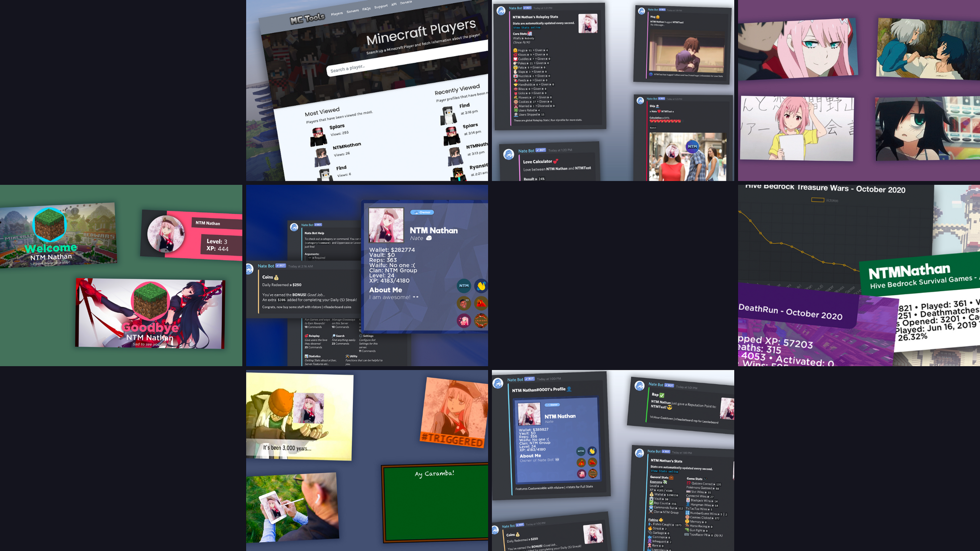Click the 'About Me' heading on the large profile card
980x551 pixels.
click(385, 290)
